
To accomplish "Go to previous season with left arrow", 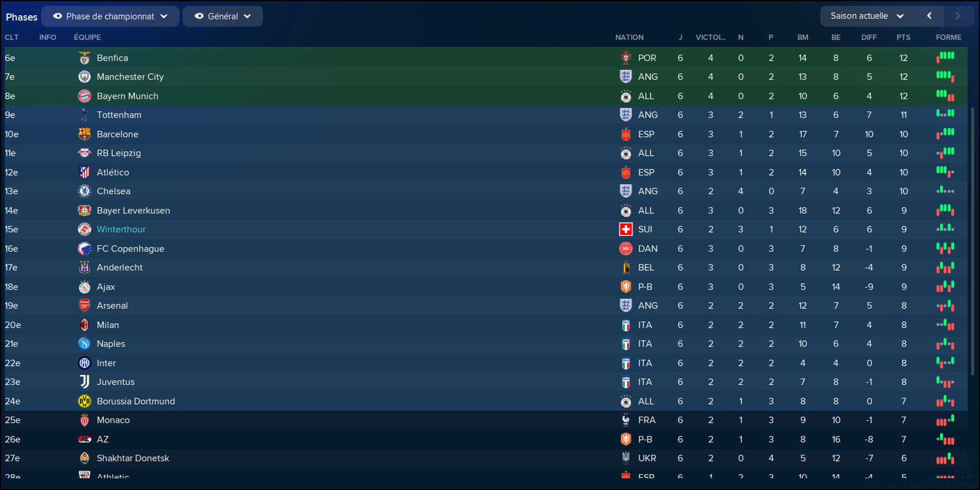I will (929, 16).
